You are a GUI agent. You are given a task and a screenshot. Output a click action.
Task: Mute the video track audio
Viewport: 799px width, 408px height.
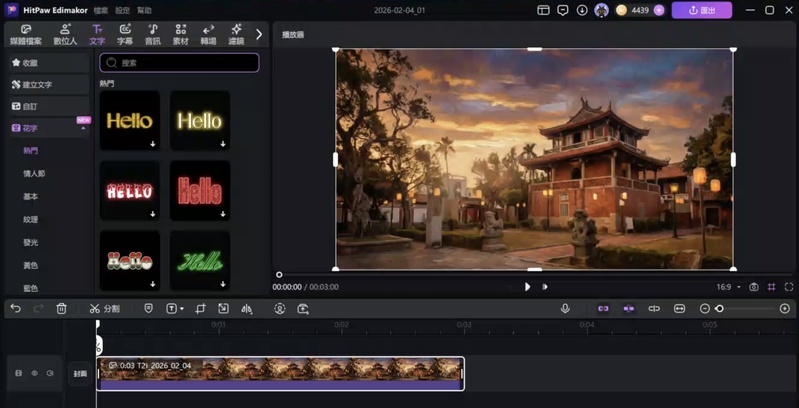pos(50,374)
